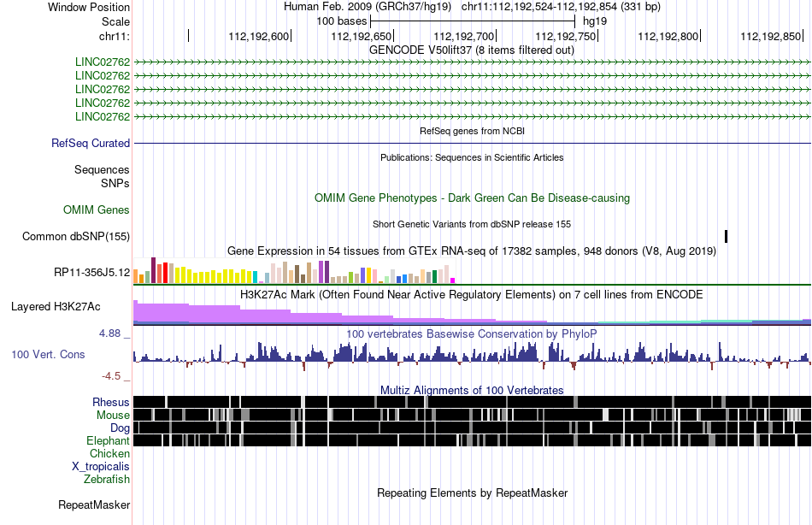The image size is (812, 525).
Task: Select the Dog species label
Action: pyautogui.click(x=120, y=428)
